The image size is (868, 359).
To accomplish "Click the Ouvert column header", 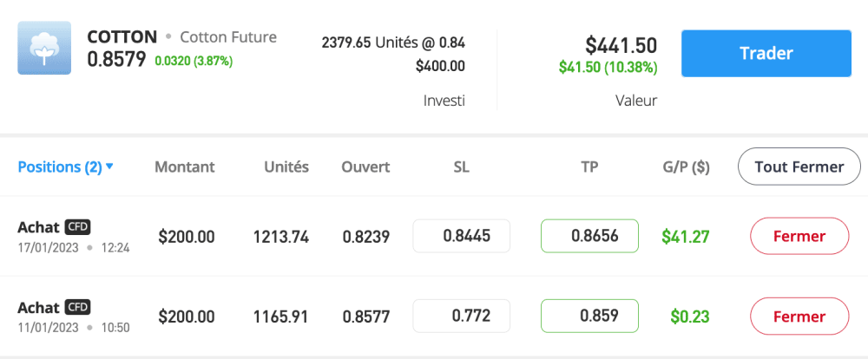I will [365, 166].
